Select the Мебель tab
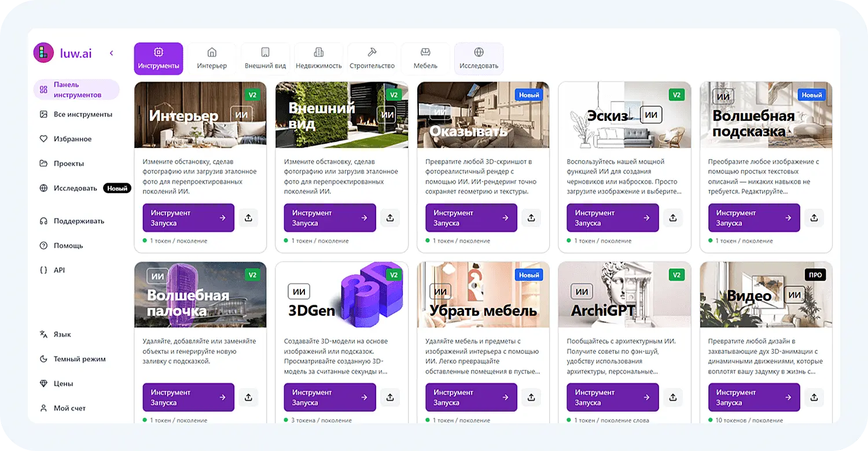Screen dimensions: 868x451 (x=425, y=58)
